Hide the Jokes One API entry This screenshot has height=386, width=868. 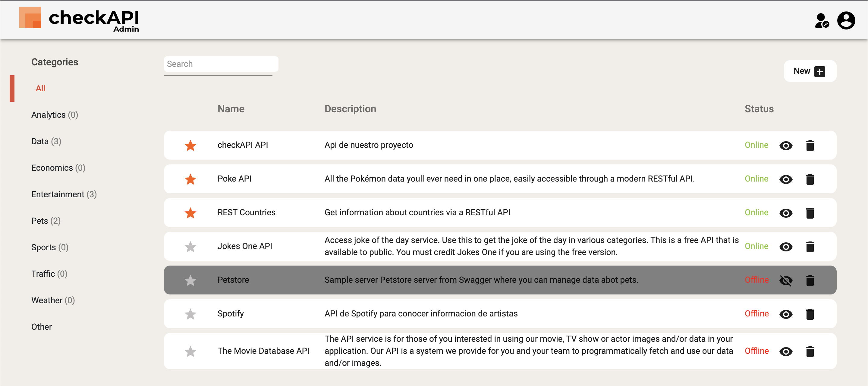[786, 246]
